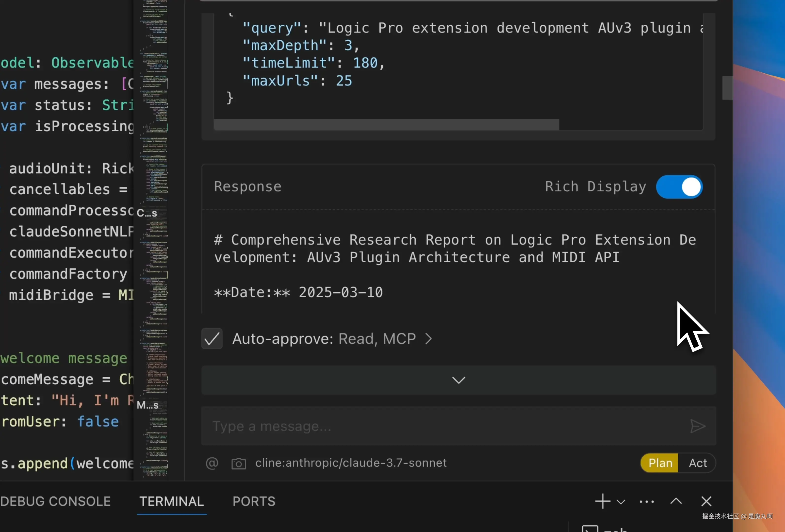The width and height of the screenshot is (785, 532).
Task: Expand Auto-approve settings chevron
Action: click(428, 339)
